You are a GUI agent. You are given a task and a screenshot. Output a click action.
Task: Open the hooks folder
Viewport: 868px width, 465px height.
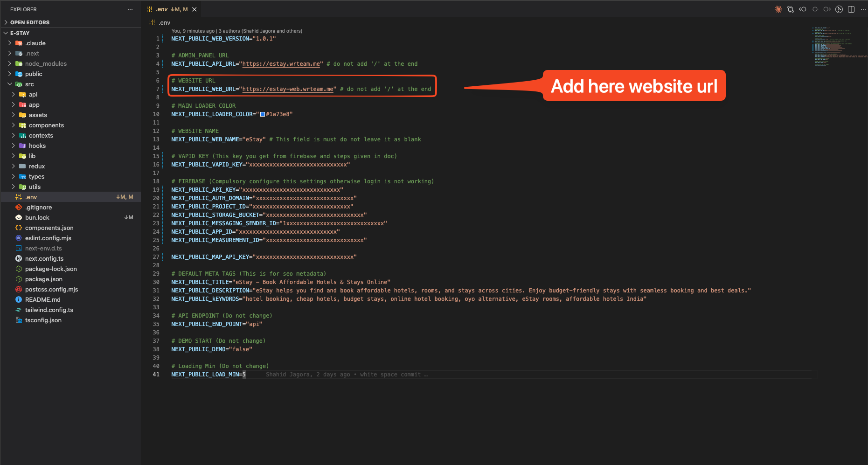click(x=37, y=146)
